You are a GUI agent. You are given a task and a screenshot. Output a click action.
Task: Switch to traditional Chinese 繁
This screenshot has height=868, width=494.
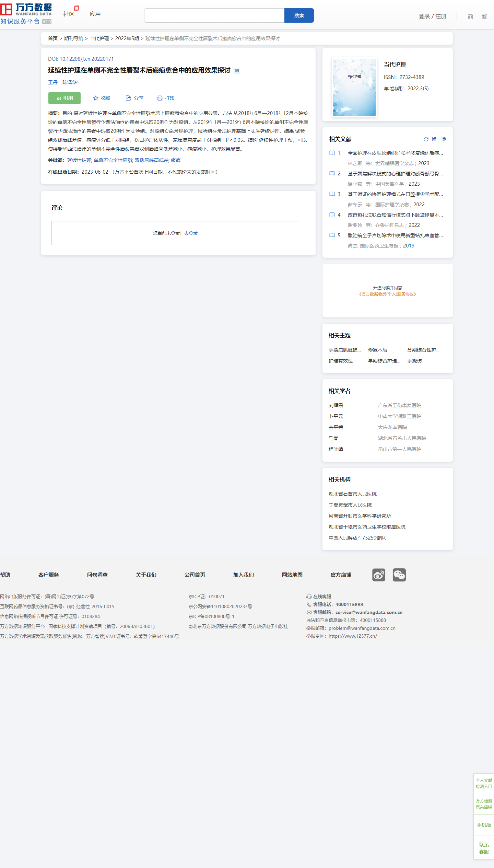point(484,16)
